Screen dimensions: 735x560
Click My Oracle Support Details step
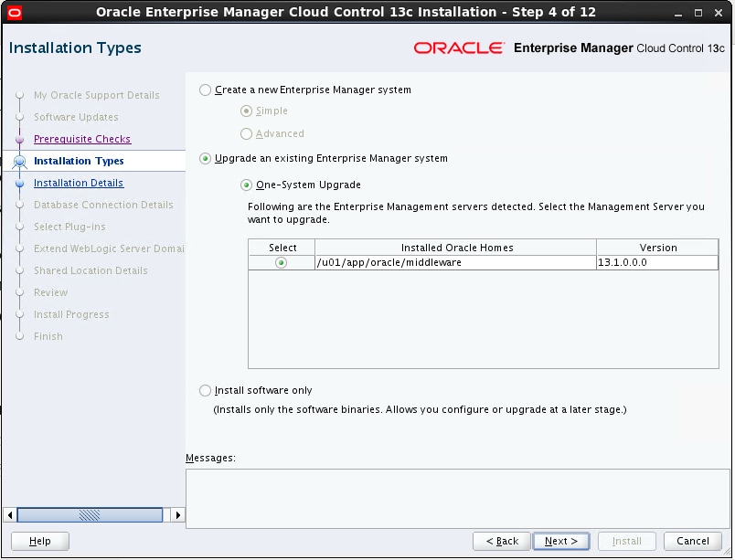click(x=97, y=96)
